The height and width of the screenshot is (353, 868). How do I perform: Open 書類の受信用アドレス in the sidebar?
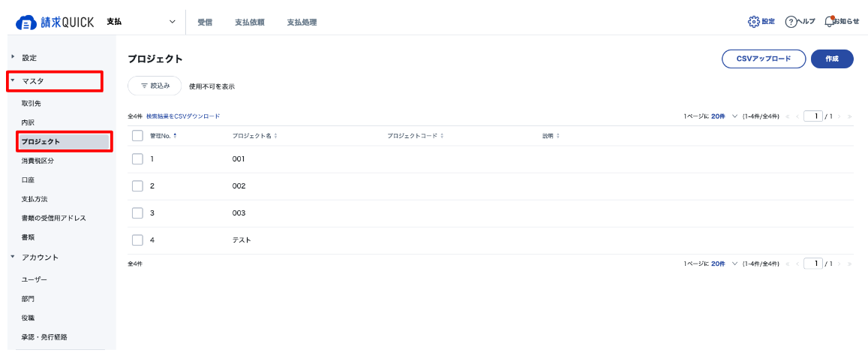click(54, 219)
